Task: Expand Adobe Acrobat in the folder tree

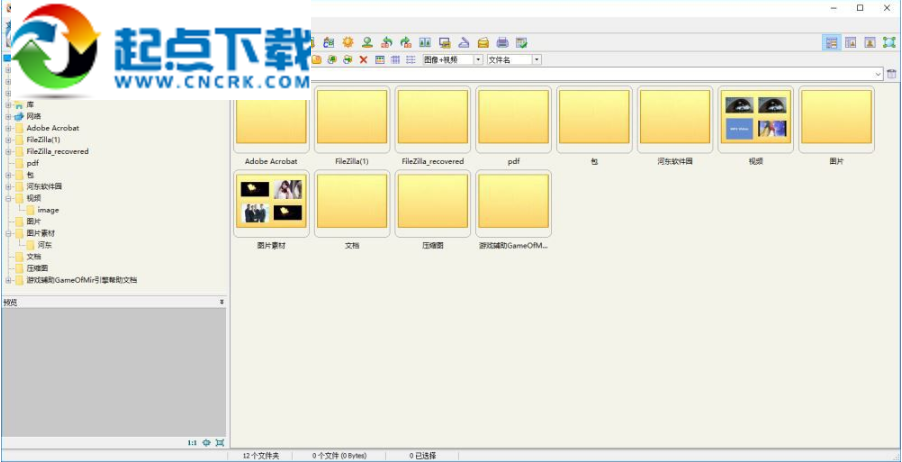Action: point(8,128)
